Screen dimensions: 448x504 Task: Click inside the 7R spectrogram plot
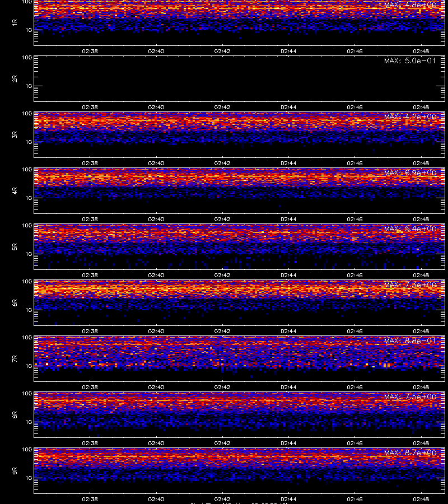tap(240, 359)
